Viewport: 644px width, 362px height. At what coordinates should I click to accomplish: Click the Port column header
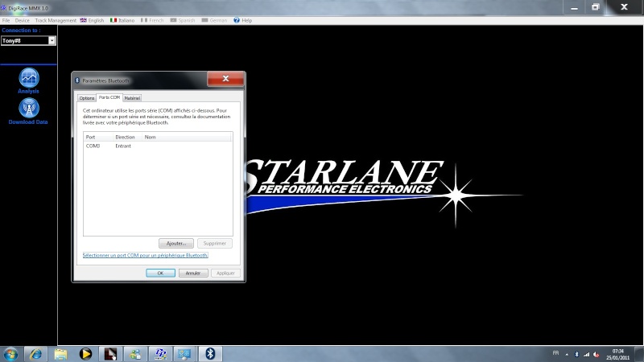click(98, 137)
